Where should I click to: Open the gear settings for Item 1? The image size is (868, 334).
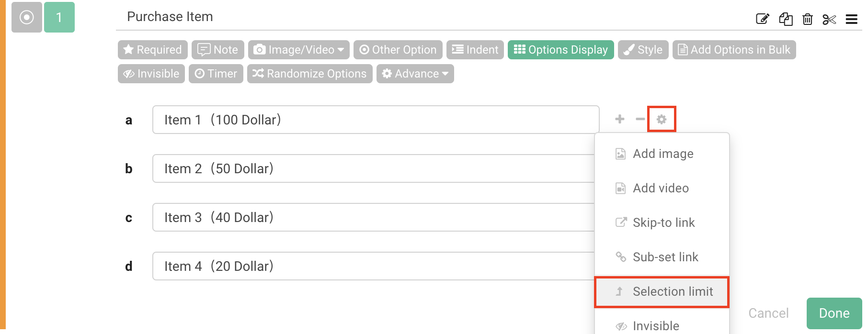[x=662, y=119]
